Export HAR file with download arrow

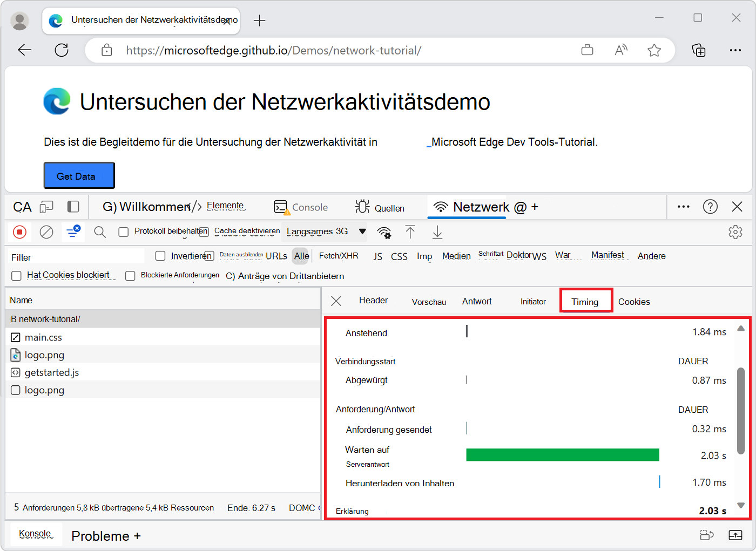[x=437, y=232]
